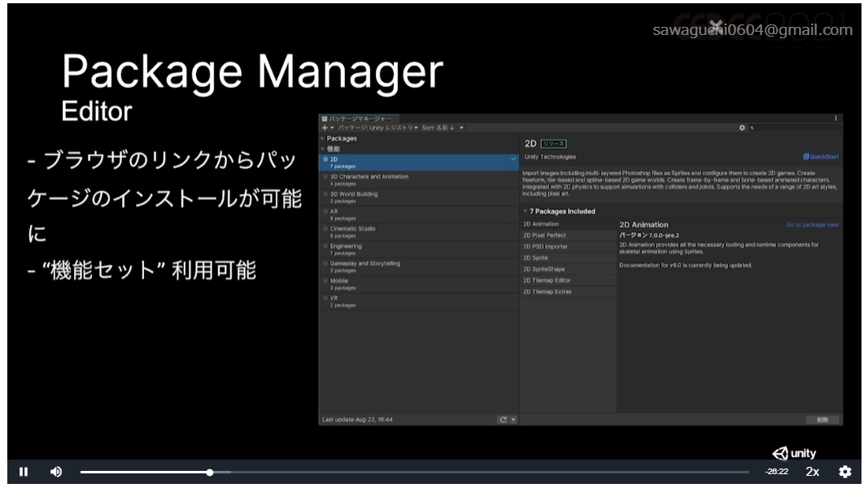Image resolution: width=868 pixels, height=488 pixels.
Task: Click the refresh package list icon
Action: pyautogui.click(x=504, y=420)
